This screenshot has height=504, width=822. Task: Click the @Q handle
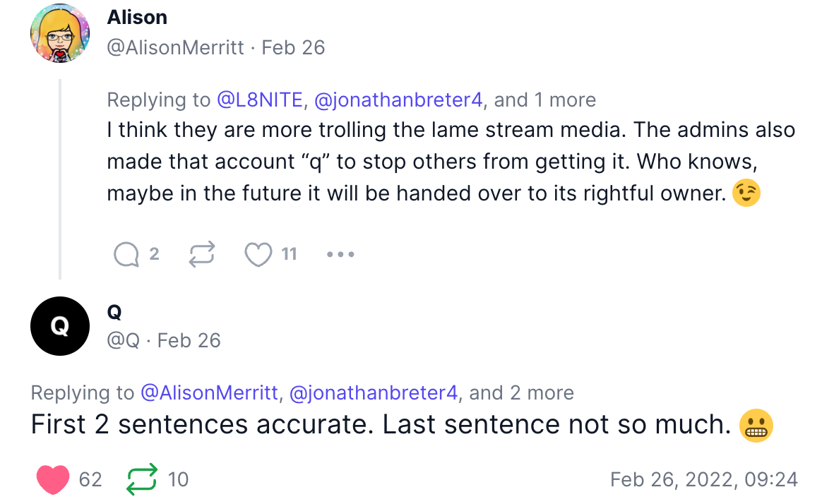(x=124, y=340)
